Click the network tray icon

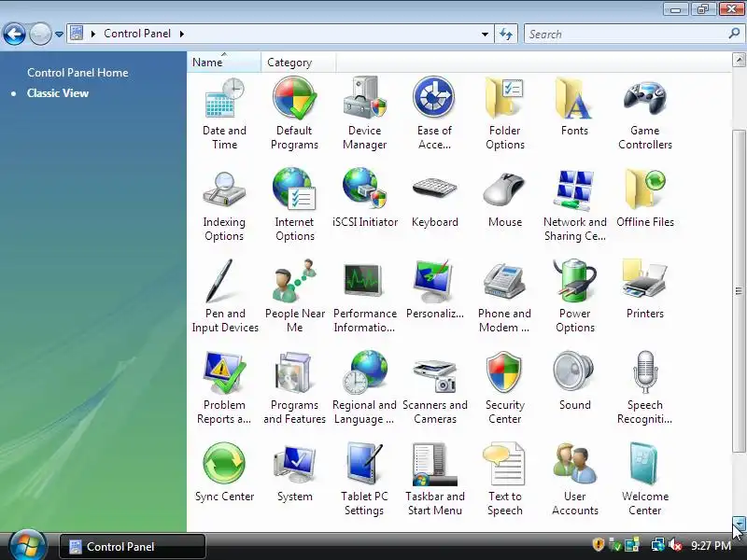pos(657,544)
